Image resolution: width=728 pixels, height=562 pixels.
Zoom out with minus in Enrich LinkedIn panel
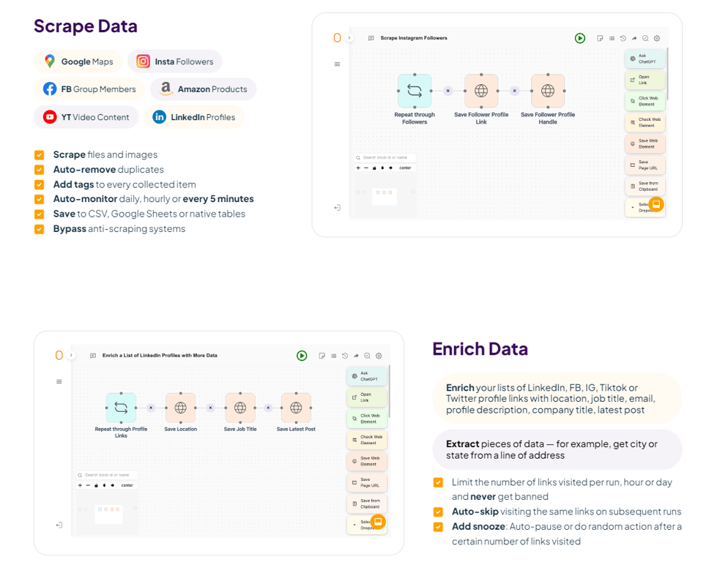(88, 485)
